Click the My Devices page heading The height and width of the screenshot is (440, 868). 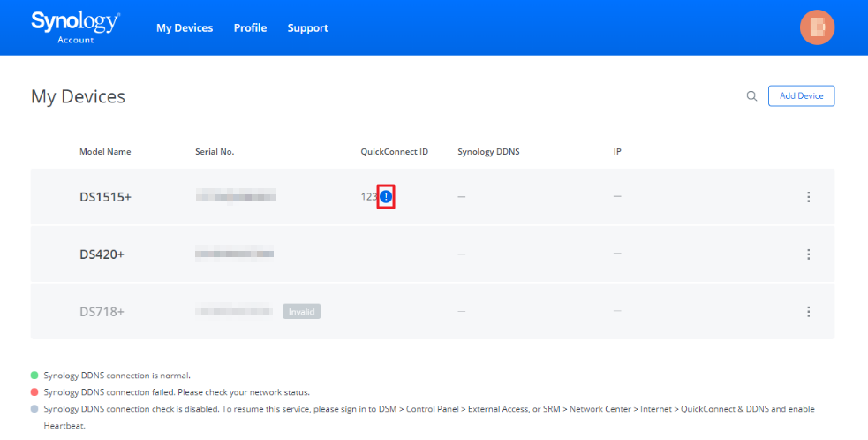point(78,96)
